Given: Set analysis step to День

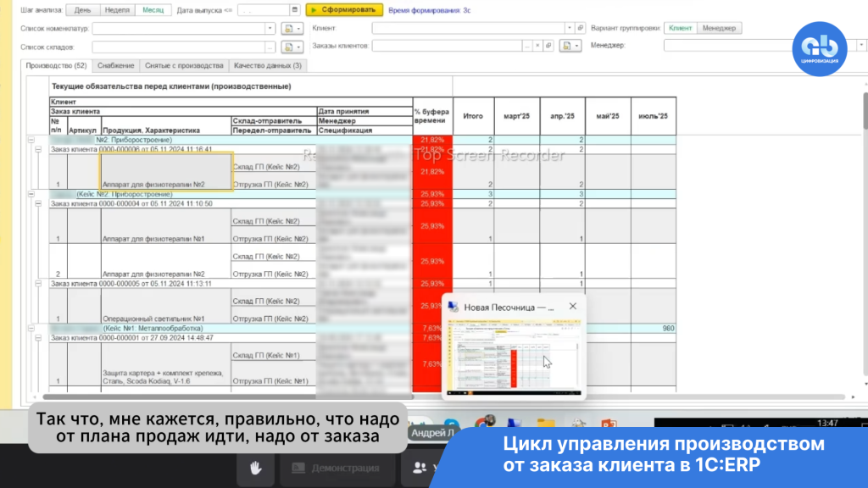Looking at the screenshot, I should (x=82, y=10).
